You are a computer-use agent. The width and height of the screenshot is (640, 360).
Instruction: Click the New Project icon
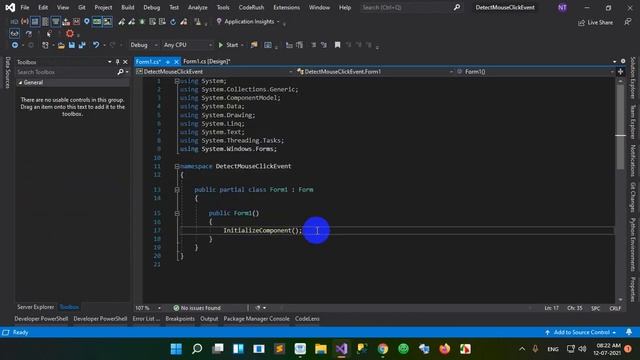tap(45, 45)
